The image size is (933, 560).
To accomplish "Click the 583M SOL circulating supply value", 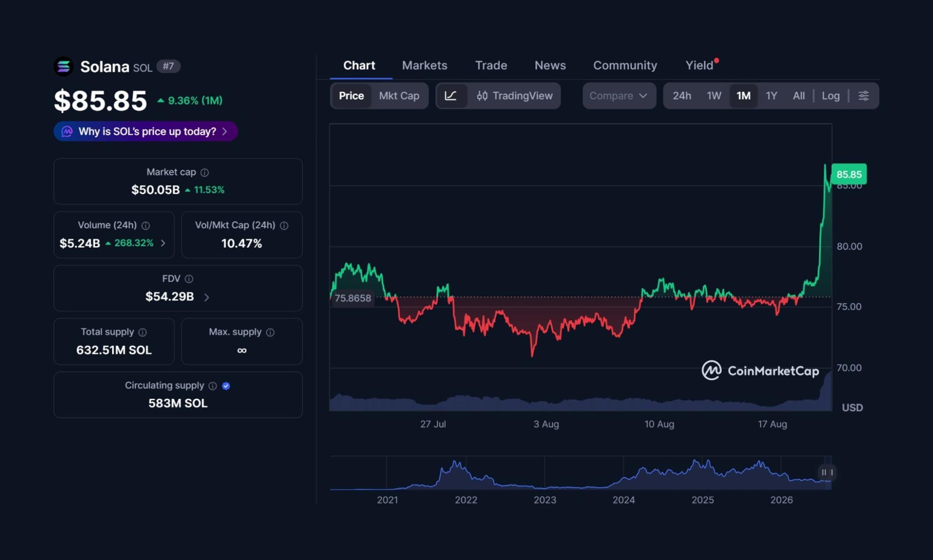I will pyautogui.click(x=178, y=403).
